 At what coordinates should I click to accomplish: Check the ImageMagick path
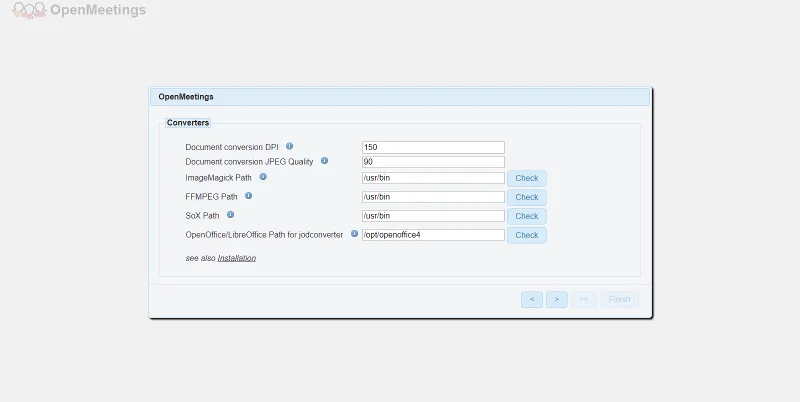click(x=526, y=179)
